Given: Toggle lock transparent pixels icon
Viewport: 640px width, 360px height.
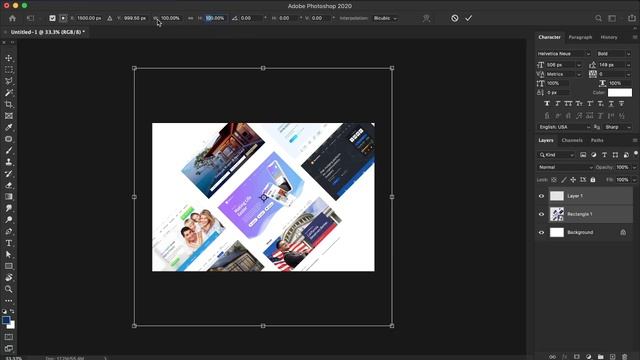Looking at the screenshot, I should [x=554, y=180].
